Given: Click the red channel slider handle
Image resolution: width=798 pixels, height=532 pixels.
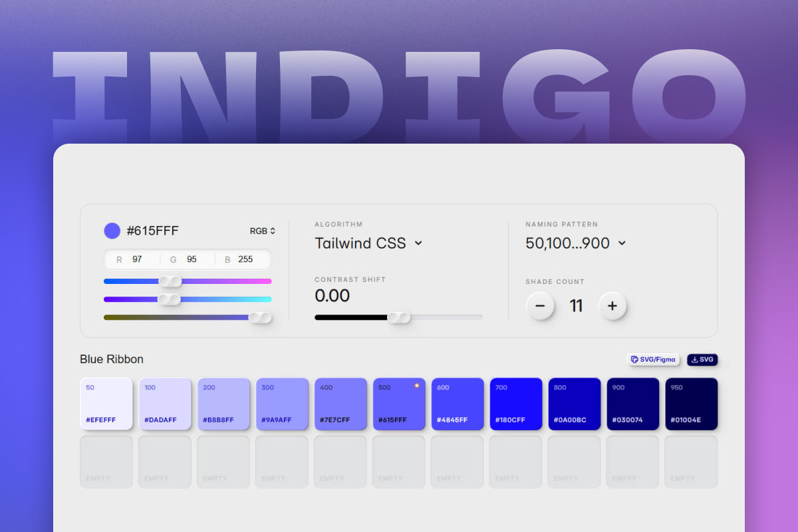Looking at the screenshot, I should pyautogui.click(x=170, y=281).
